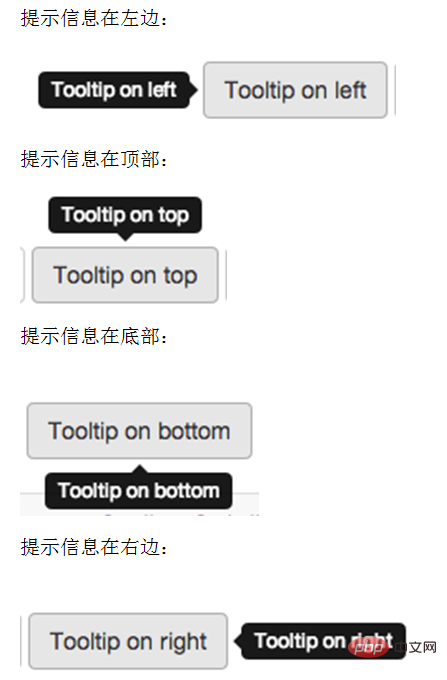This screenshot has height=680, width=447.
Task: Click the upward arrow above bottom tooltip
Action: pyautogui.click(x=139, y=469)
